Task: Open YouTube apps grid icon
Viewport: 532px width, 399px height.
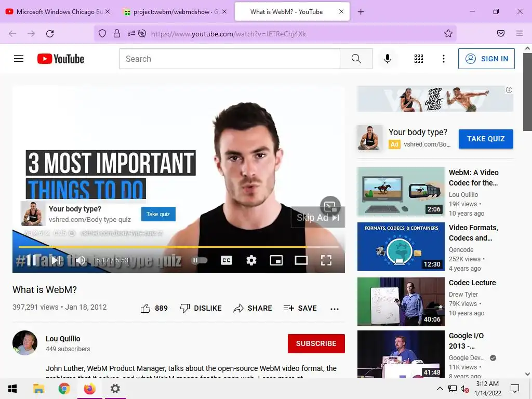Action: coord(419,59)
